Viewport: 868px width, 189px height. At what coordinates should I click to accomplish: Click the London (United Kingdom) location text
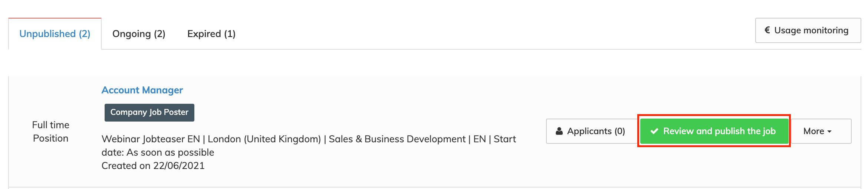tap(264, 139)
